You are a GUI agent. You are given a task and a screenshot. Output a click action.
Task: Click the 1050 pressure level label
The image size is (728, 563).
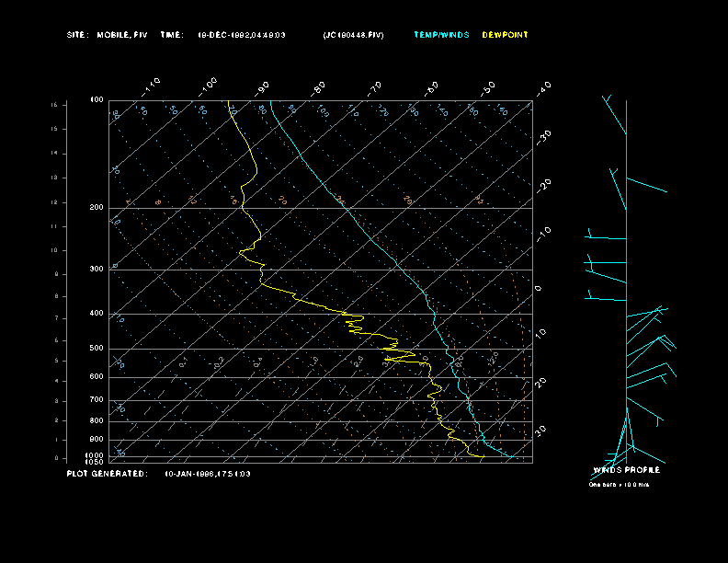click(x=95, y=462)
